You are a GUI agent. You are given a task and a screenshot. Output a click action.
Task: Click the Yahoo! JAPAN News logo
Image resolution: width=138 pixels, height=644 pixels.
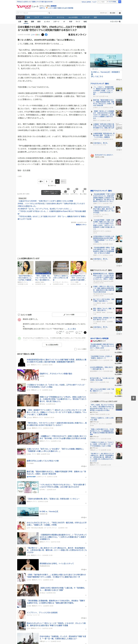coord(27,7)
